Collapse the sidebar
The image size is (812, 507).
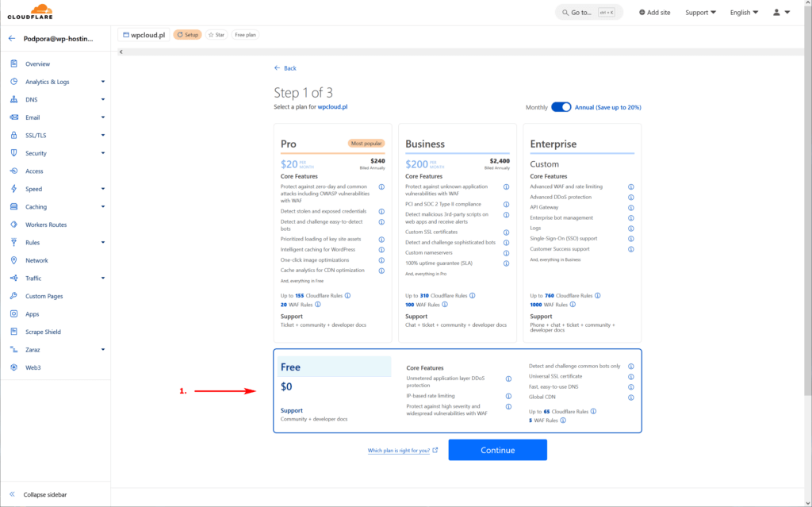click(x=45, y=494)
